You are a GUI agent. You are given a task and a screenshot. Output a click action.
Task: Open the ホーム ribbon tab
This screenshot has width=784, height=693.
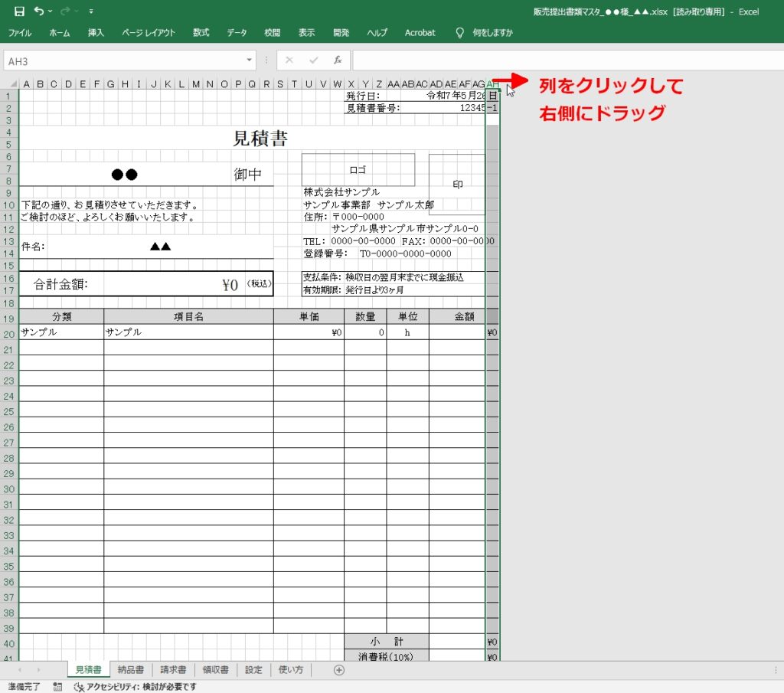coord(60,32)
